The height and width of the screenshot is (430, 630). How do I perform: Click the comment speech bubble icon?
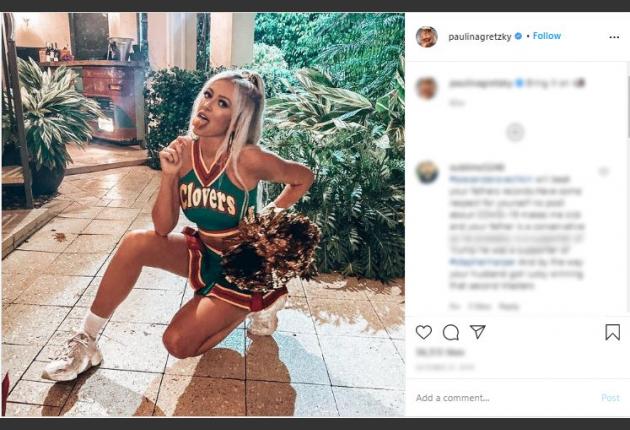(x=451, y=332)
